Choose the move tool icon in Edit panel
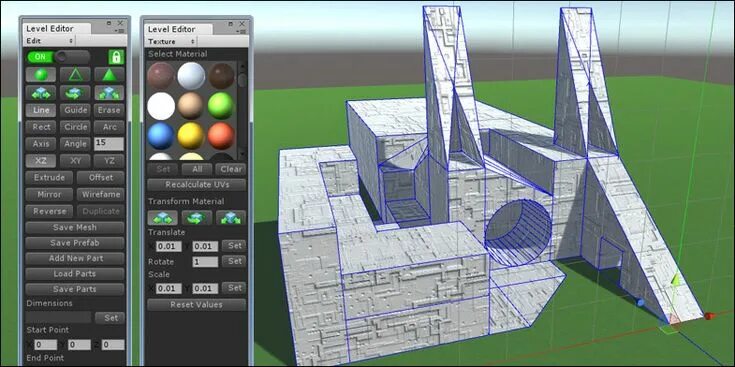 click(41, 93)
